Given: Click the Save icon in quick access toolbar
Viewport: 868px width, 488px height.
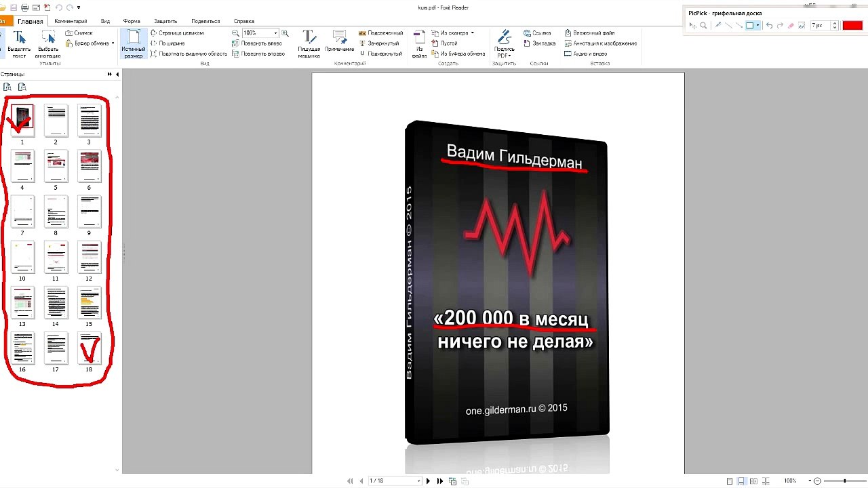Looking at the screenshot, I should (13, 7).
